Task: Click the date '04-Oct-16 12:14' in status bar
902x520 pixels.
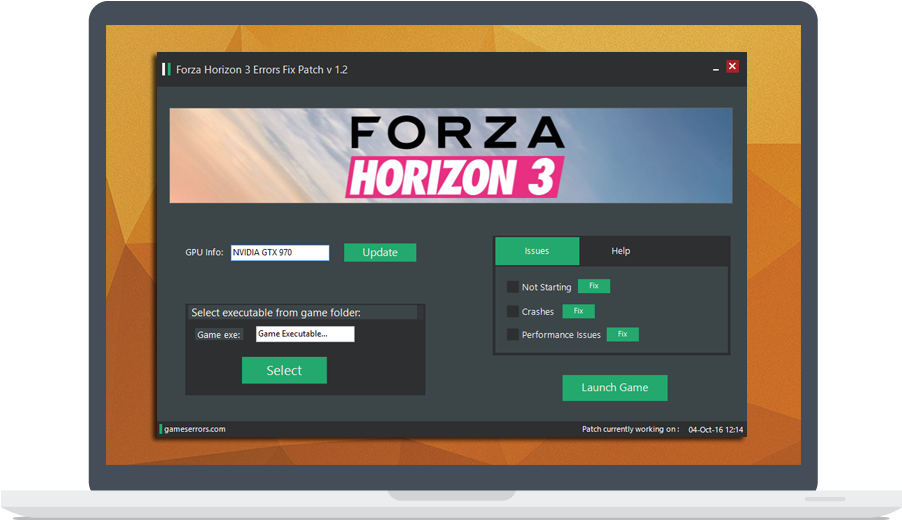Action: point(716,430)
